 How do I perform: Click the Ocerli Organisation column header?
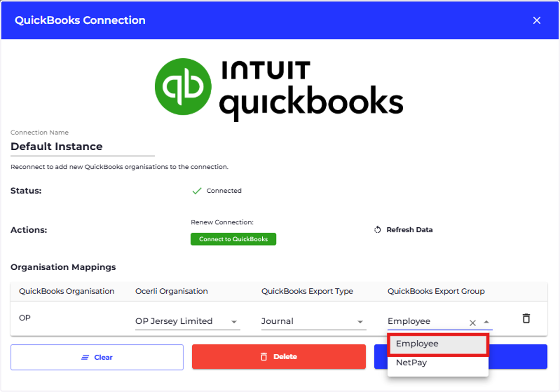[x=171, y=291]
